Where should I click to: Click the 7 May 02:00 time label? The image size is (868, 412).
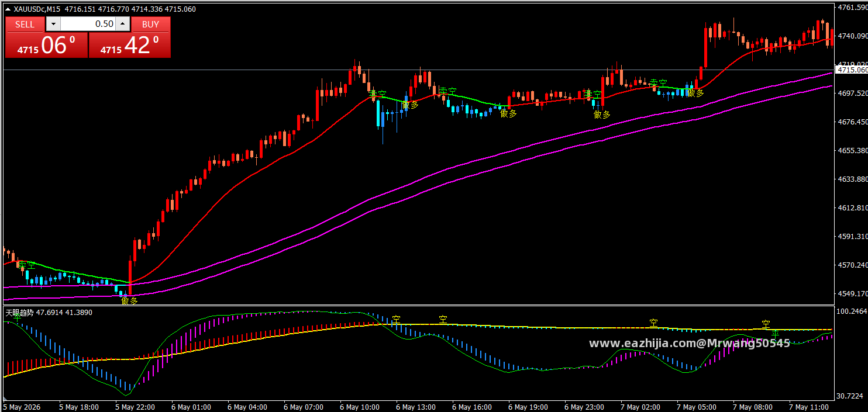pyautogui.click(x=640, y=407)
